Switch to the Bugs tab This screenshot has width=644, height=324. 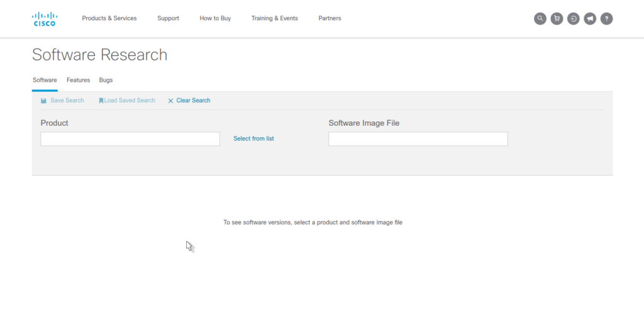click(x=106, y=80)
